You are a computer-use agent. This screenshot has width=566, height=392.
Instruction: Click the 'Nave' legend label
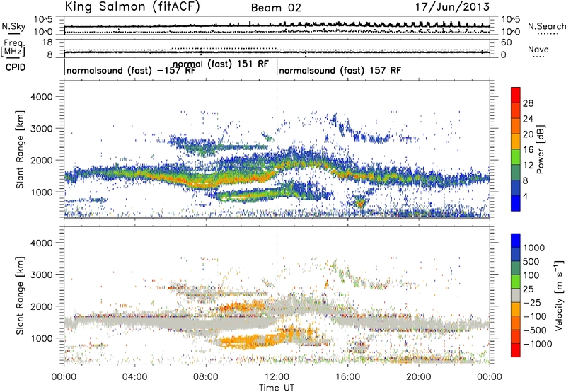[x=538, y=49]
